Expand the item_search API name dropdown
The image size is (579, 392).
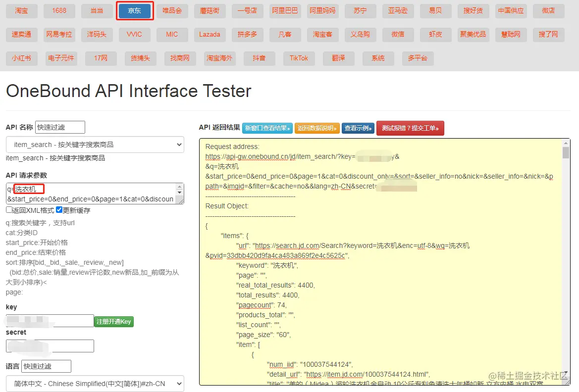click(x=95, y=145)
